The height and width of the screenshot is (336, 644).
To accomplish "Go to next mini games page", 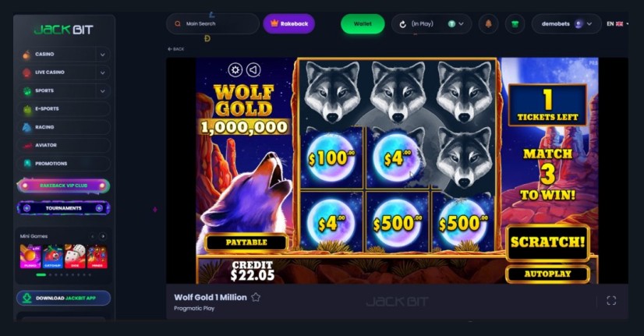I will (x=103, y=236).
